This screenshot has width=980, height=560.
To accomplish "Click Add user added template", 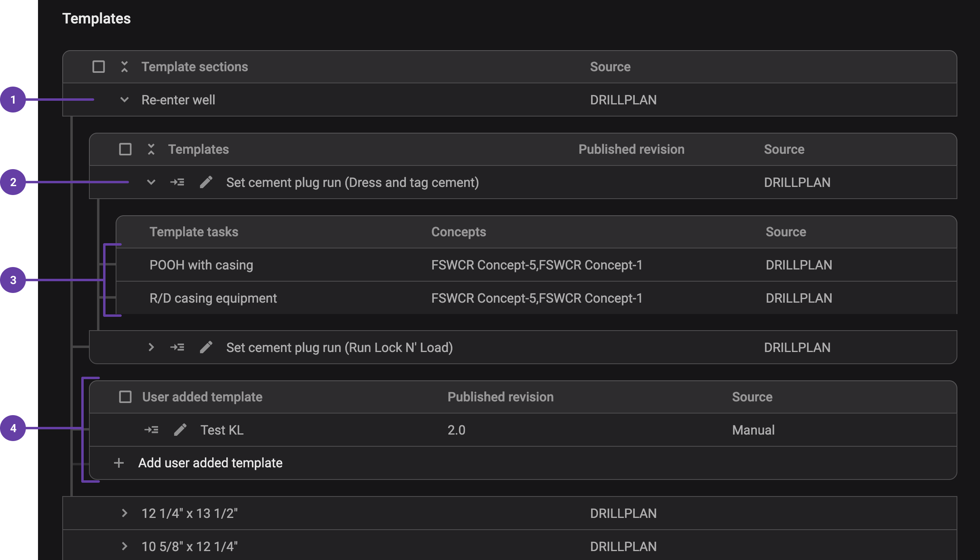I will (x=210, y=462).
